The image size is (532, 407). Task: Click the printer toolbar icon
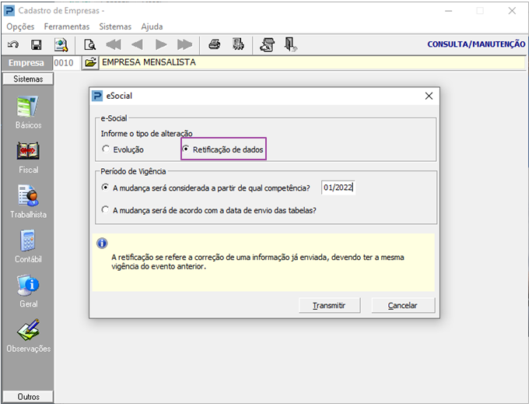[214, 44]
